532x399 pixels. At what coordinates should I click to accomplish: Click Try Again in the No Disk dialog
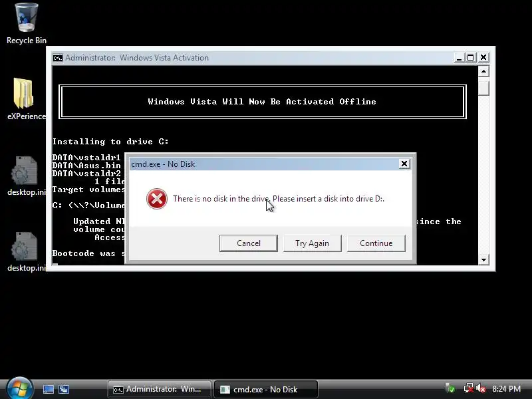312,243
